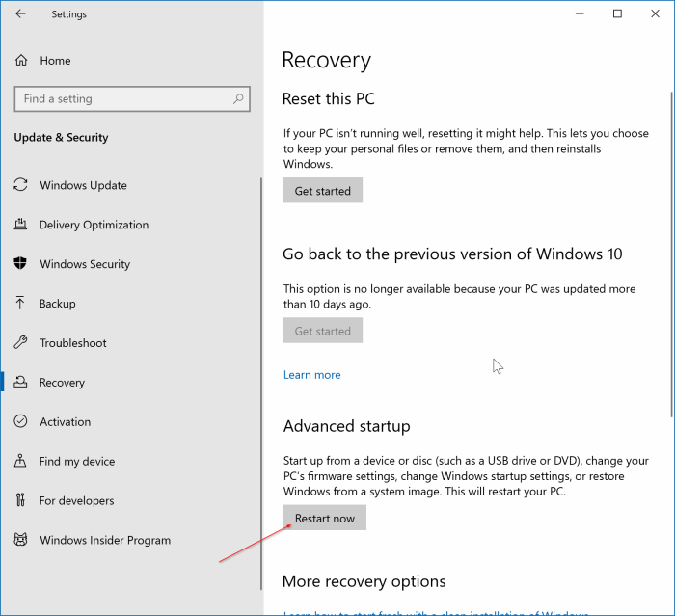The image size is (675, 616).
Task: Click disabled Get started under Go back
Action: [x=323, y=331]
